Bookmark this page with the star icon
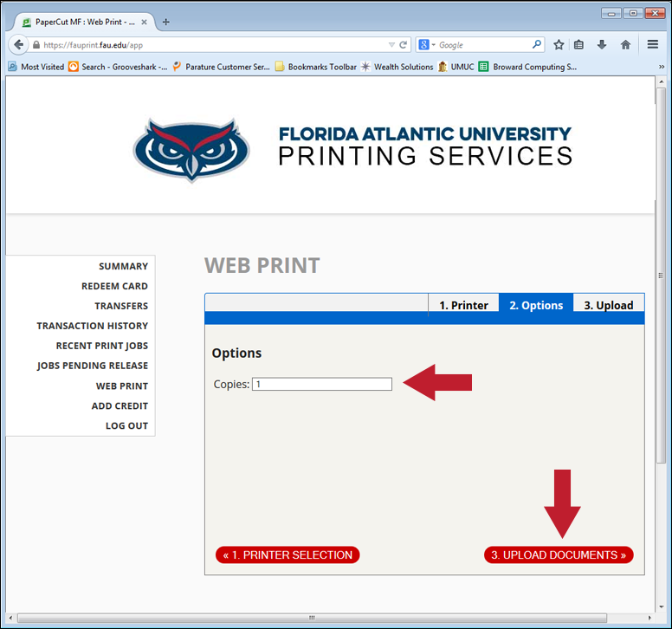Image resolution: width=672 pixels, height=629 pixels. coord(559,45)
